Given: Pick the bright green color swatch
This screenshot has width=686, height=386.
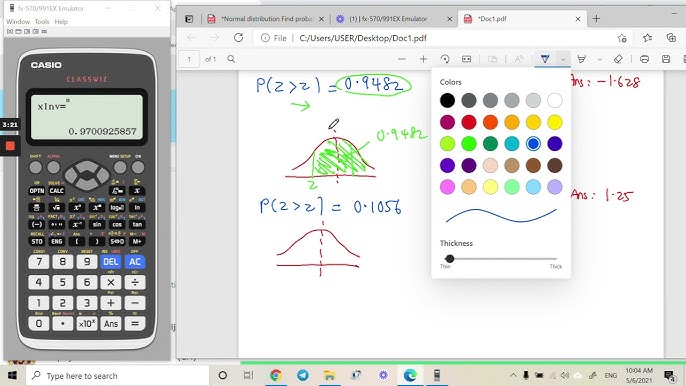Looking at the screenshot, I should pos(469,144).
